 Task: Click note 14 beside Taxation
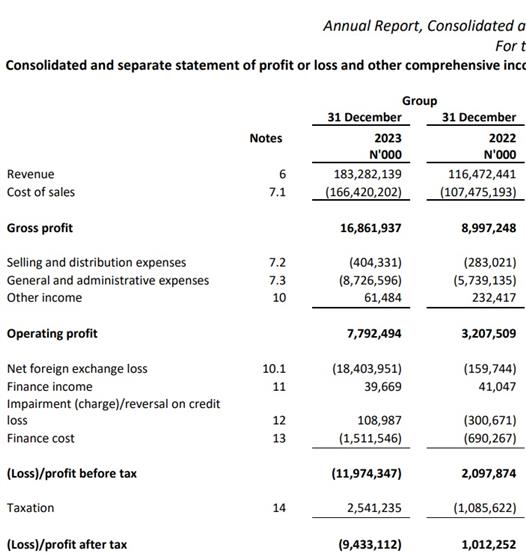tap(279, 508)
